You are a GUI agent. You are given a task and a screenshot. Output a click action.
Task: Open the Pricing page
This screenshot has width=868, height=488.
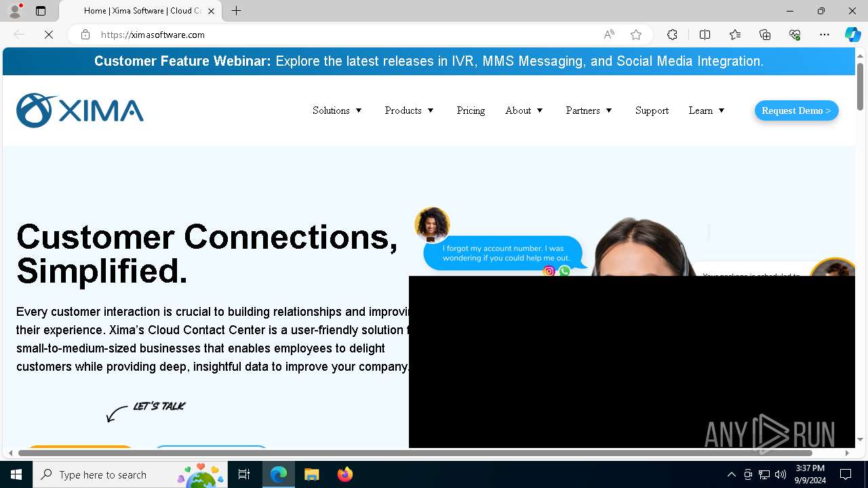pyautogui.click(x=471, y=110)
